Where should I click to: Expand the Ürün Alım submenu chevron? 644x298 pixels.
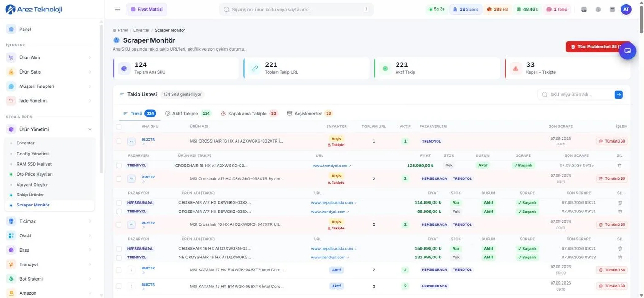click(x=90, y=57)
